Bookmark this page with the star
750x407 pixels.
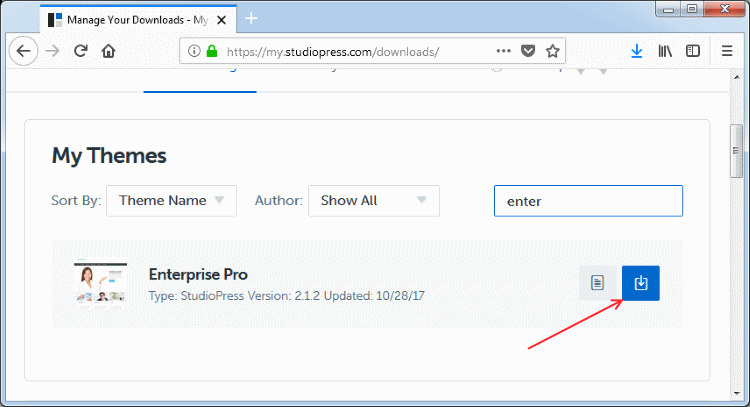pyautogui.click(x=552, y=51)
